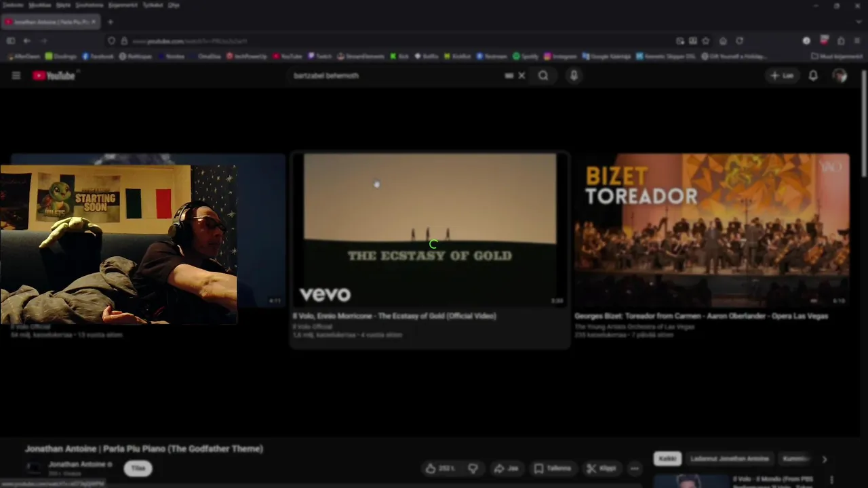Click the browser extensions icon in toolbar
Screen dimensions: 868x488
tap(841, 41)
